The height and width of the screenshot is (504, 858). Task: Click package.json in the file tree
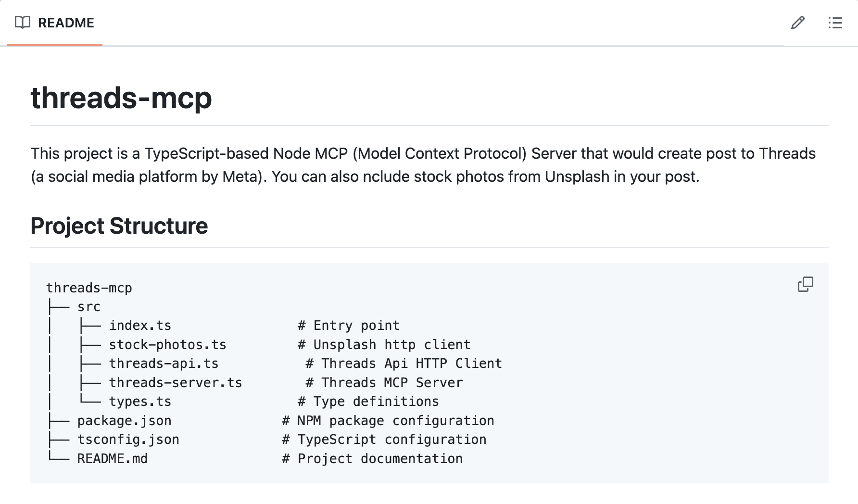124,421
